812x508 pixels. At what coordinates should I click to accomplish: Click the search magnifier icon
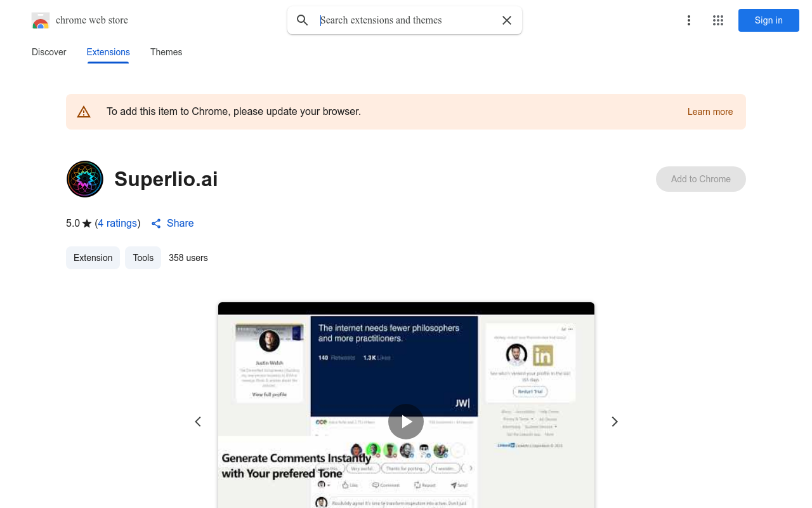click(x=303, y=20)
